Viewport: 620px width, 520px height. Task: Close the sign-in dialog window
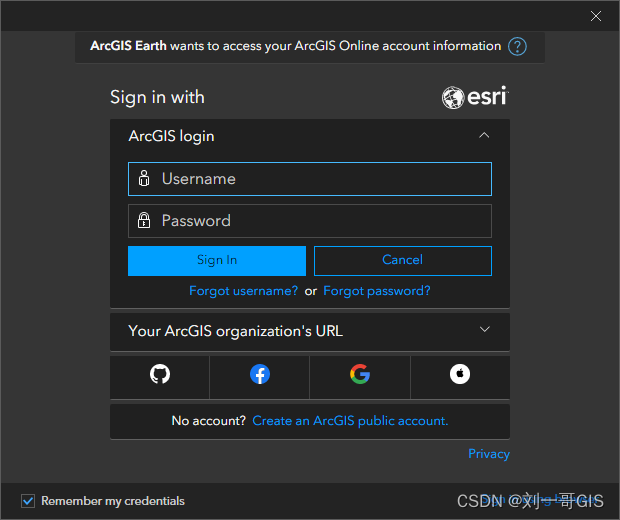(595, 16)
